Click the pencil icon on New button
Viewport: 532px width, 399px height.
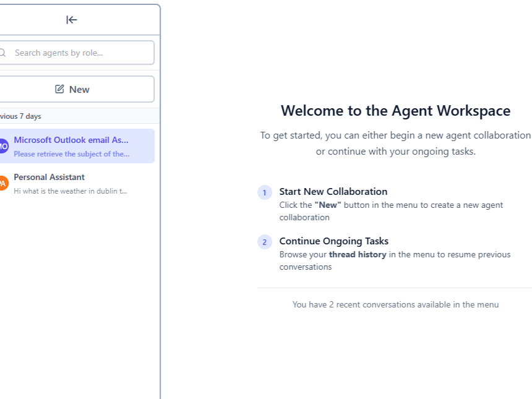coord(59,89)
